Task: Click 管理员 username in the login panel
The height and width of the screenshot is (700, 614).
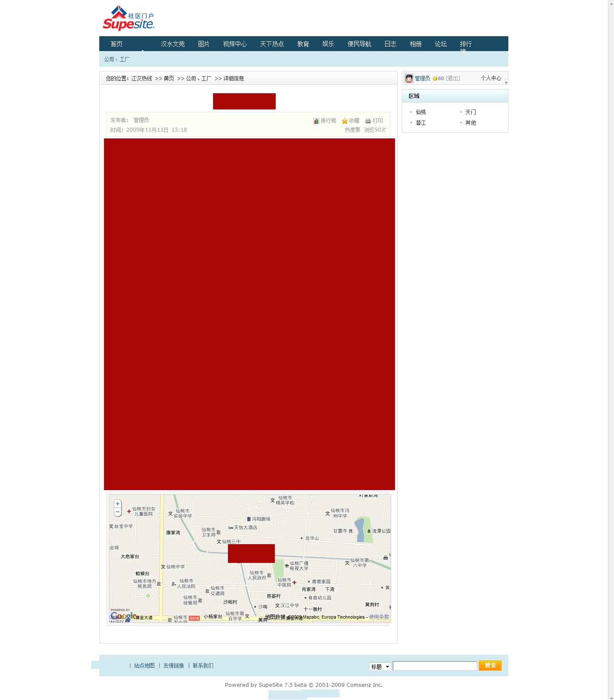Action: [422, 78]
